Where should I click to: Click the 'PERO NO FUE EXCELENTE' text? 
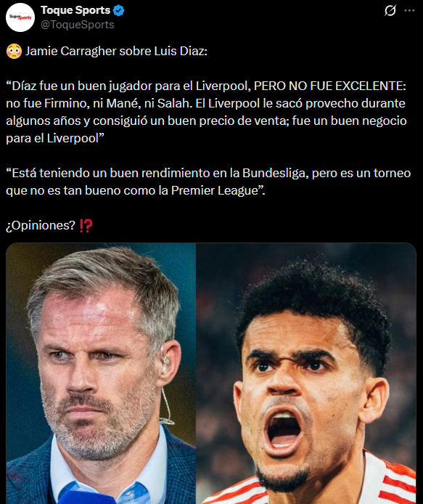point(330,86)
